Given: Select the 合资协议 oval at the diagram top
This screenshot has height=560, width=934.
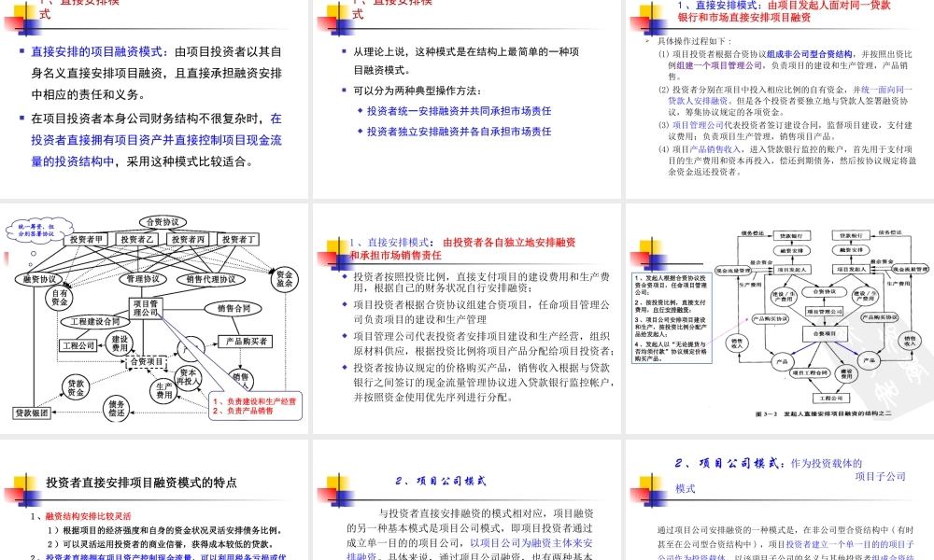Looking at the screenshot, I should point(163,222).
